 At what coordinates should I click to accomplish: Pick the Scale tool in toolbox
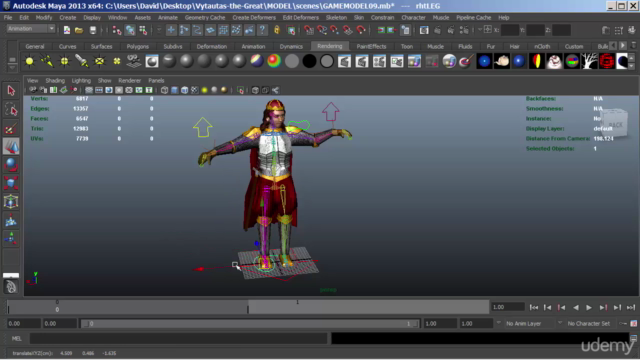(11, 183)
